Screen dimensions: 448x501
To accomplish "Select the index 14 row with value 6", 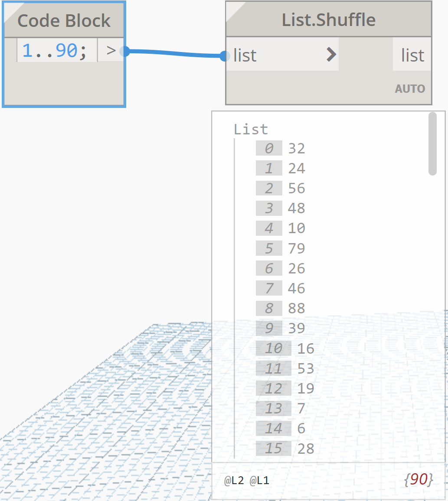I will (x=281, y=429).
